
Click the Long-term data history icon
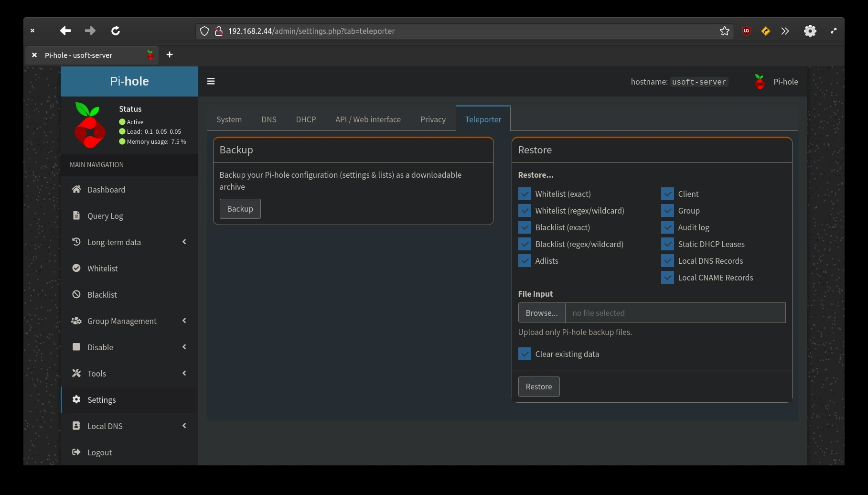coord(76,242)
